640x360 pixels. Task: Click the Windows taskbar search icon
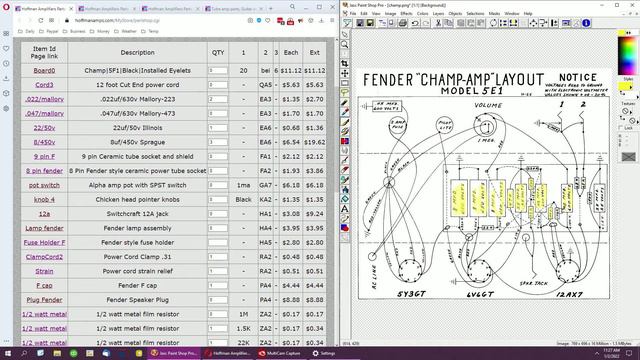click(x=24, y=353)
